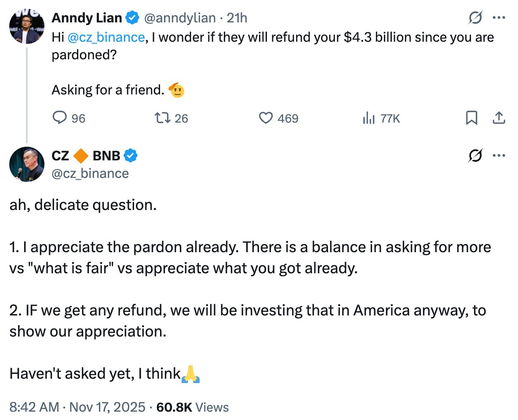Click the CZ BNB display name
Image resolution: width=518 pixels, height=420 pixels.
click(86, 155)
